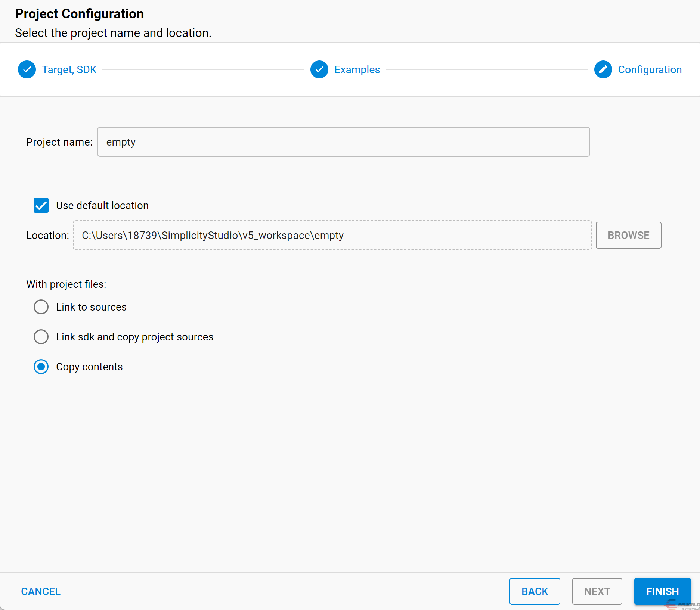Viewport: 700px width, 610px height.
Task: Click the Target, SDK step checkmark icon
Action: (27, 69)
